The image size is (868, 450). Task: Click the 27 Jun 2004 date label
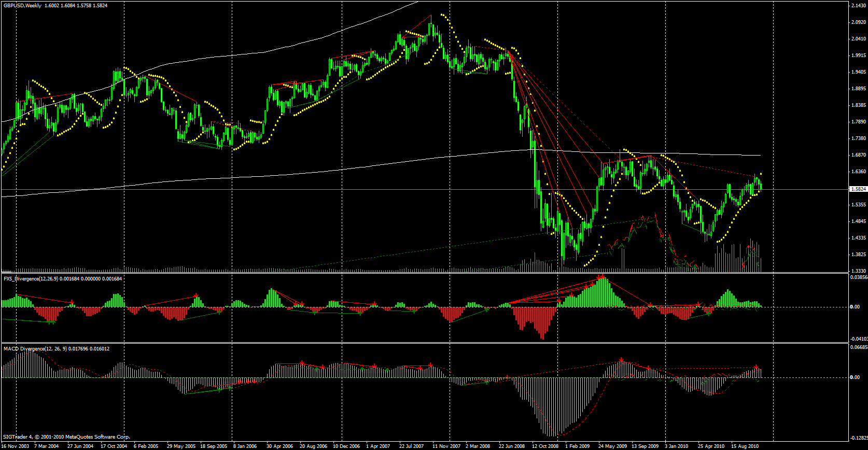pyautogui.click(x=80, y=446)
